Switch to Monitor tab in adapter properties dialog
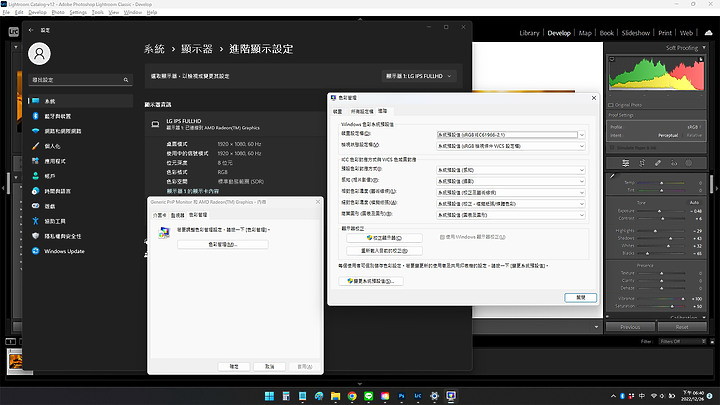 pos(177,215)
